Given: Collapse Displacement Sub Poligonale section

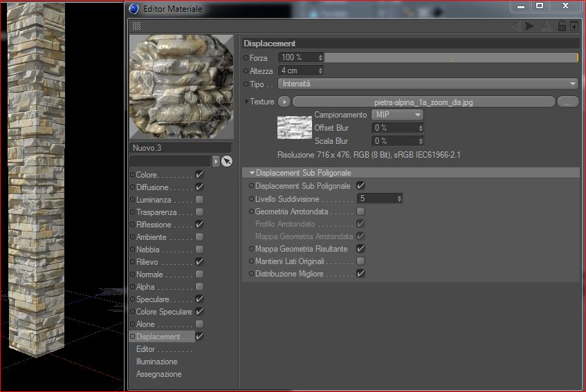Looking at the screenshot, I should point(252,173).
